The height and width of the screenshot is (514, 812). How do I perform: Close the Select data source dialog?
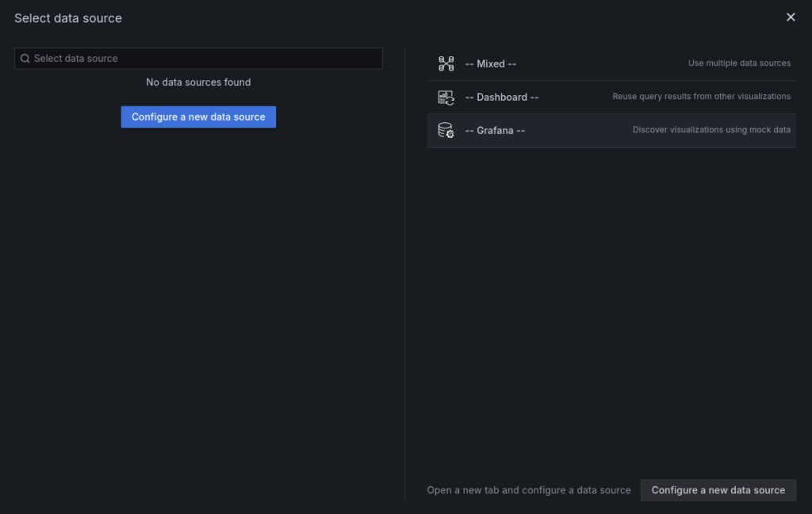[790, 17]
